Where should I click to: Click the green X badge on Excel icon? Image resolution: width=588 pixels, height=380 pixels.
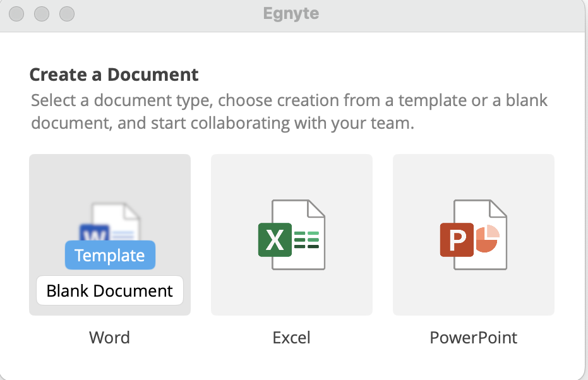274,241
